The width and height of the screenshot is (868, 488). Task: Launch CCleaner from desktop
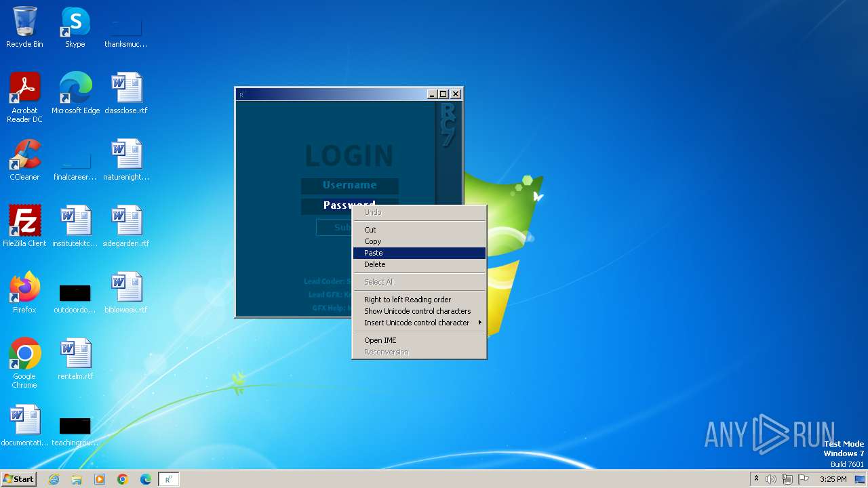click(24, 160)
